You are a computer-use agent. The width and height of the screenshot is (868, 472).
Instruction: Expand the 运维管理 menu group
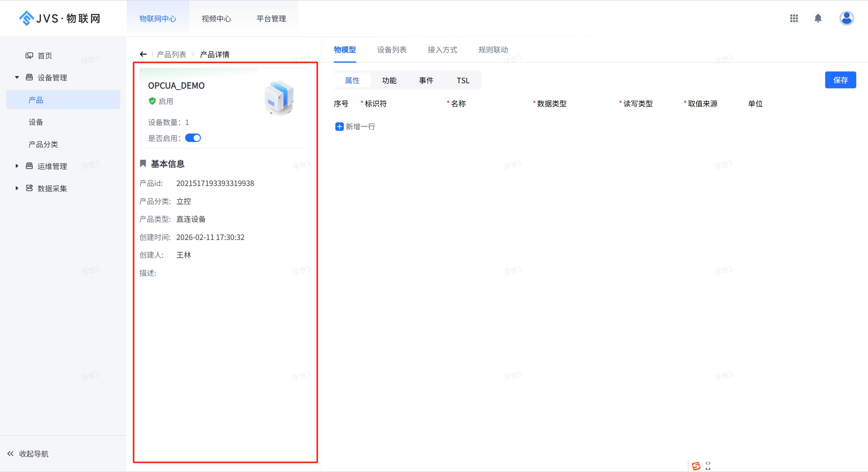point(17,166)
